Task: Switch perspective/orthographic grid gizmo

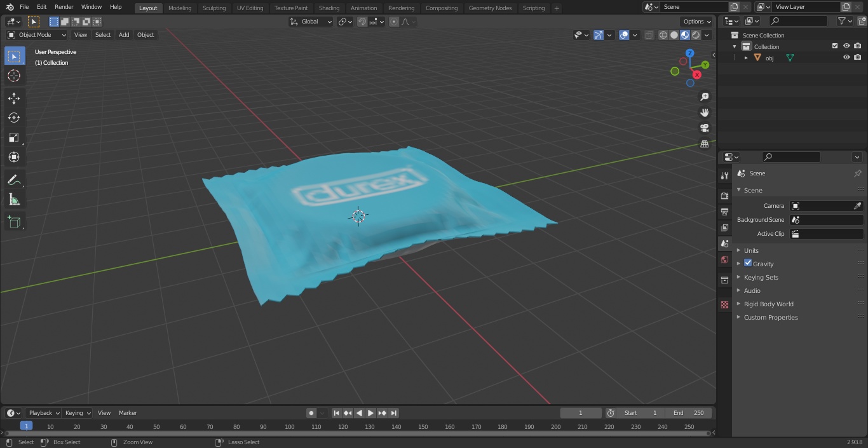Action: click(704, 144)
